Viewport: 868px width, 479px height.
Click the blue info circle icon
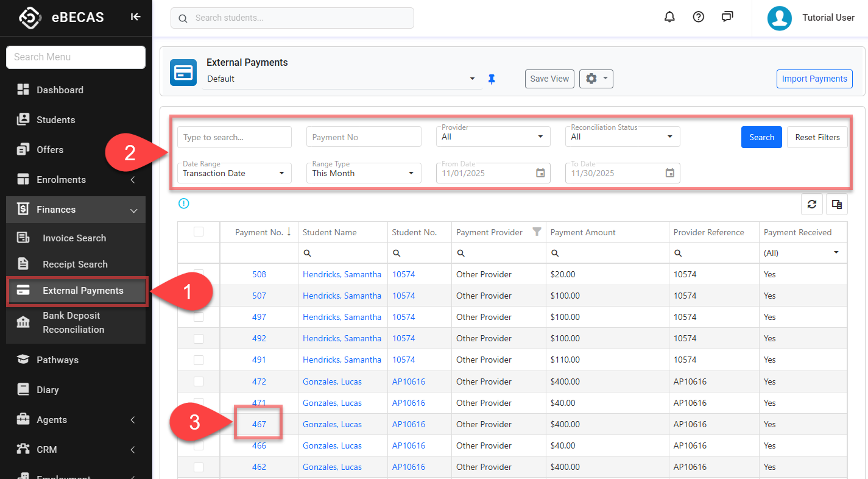(184, 204)
